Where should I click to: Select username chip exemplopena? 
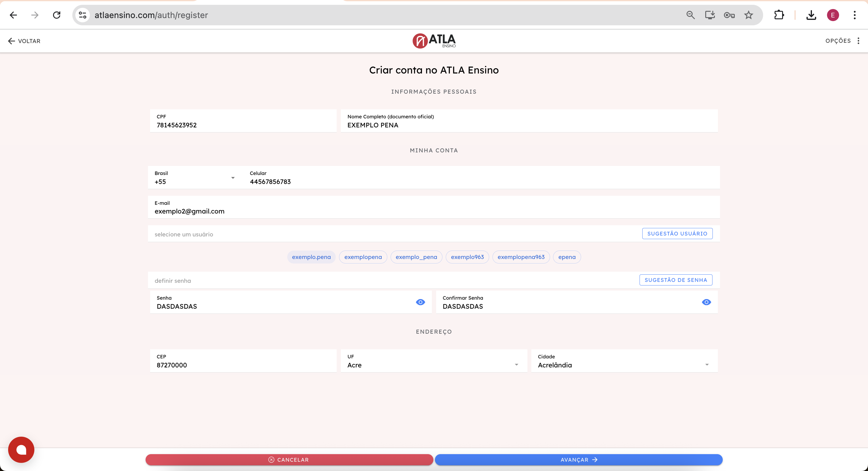[363, 257]
